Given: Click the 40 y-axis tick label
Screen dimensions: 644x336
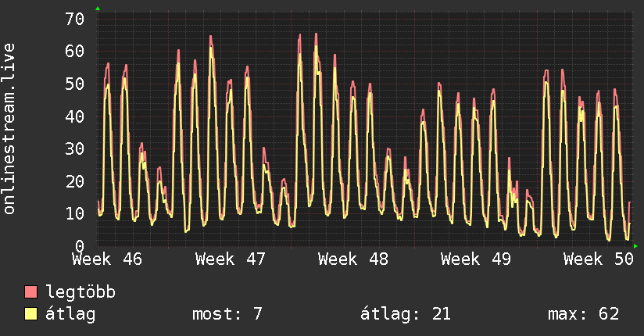Looking at the screenshot, I should click(75, 116).
